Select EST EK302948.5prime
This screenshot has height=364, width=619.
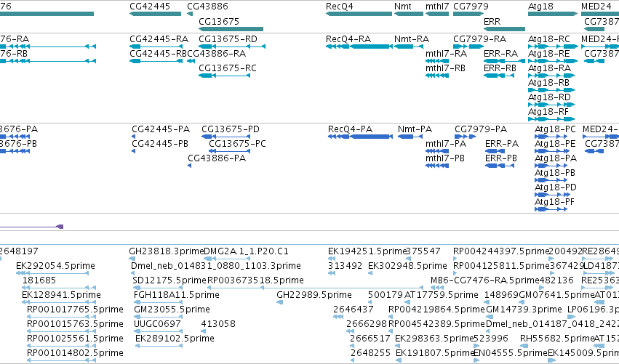[x=407, y=266]
